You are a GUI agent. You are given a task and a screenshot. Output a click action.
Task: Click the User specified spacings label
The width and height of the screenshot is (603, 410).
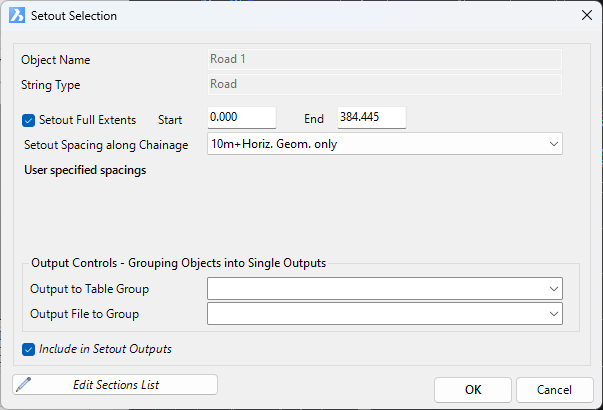[x=85, y=170]
